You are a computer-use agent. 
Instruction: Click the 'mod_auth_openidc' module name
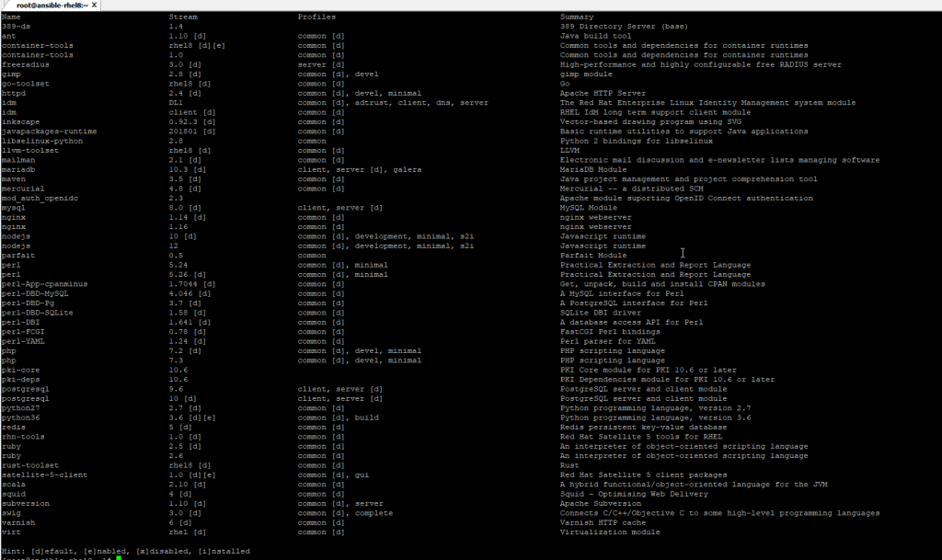pyautogui.click(x=40, y=198)
